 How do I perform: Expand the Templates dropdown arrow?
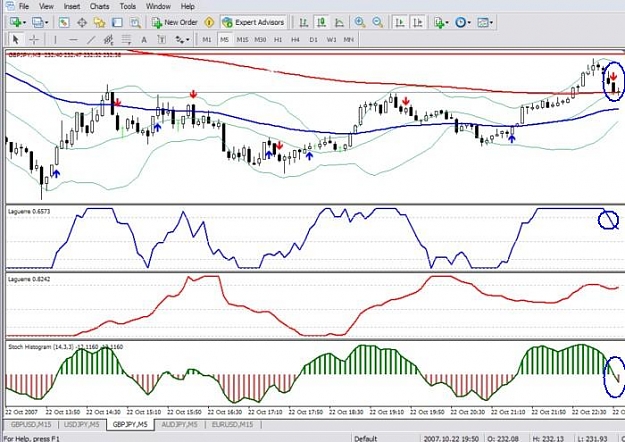tap(491, 23)
